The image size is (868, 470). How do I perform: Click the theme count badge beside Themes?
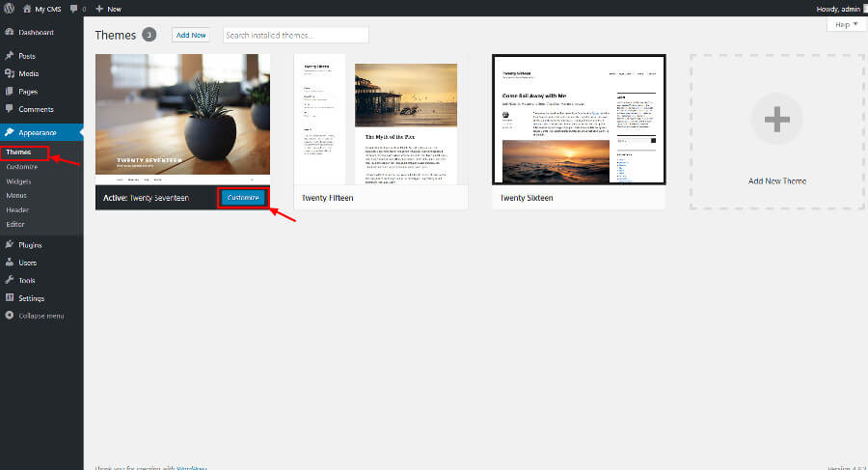pos(149,35)
